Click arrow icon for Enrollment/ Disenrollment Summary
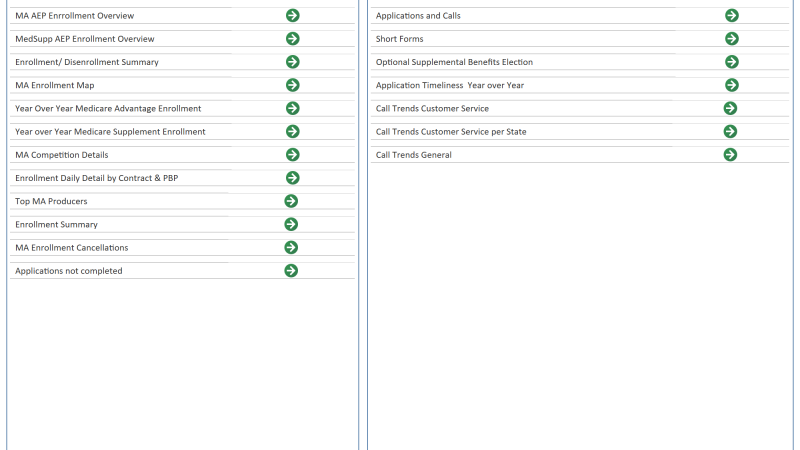800x450 pixels. coord(292,62)
